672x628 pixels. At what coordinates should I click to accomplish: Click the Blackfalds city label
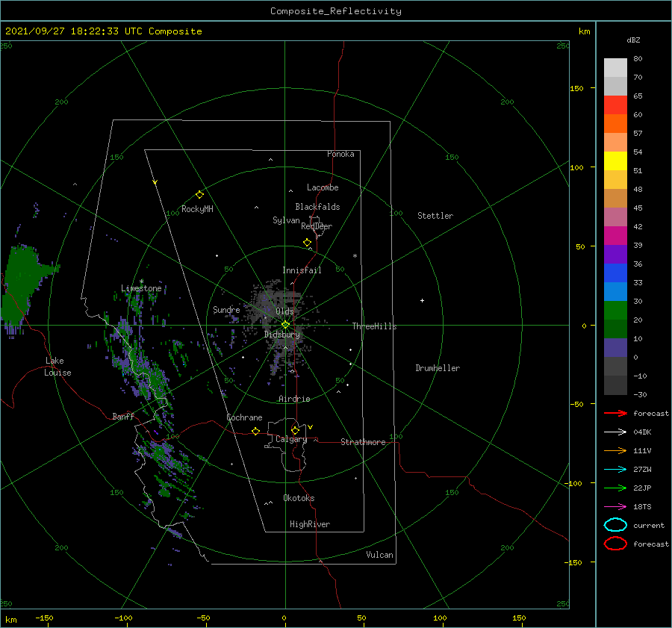[317, 207]
